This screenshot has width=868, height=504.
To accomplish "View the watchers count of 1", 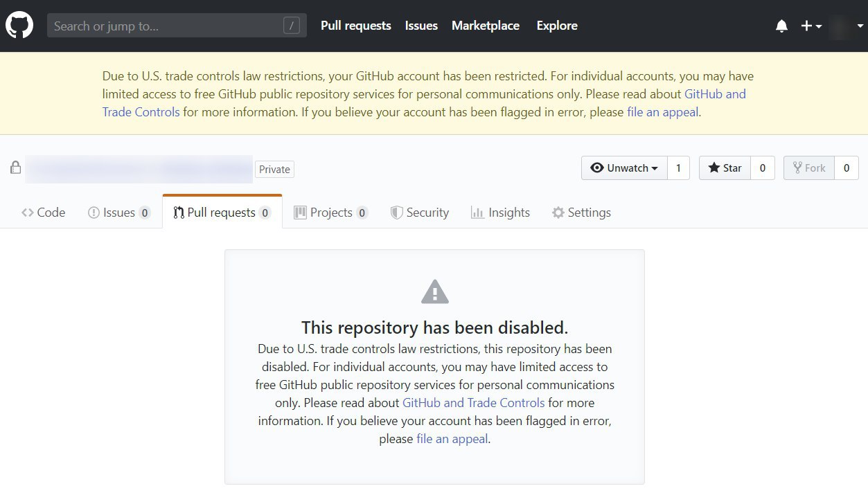I will [678, 168].
